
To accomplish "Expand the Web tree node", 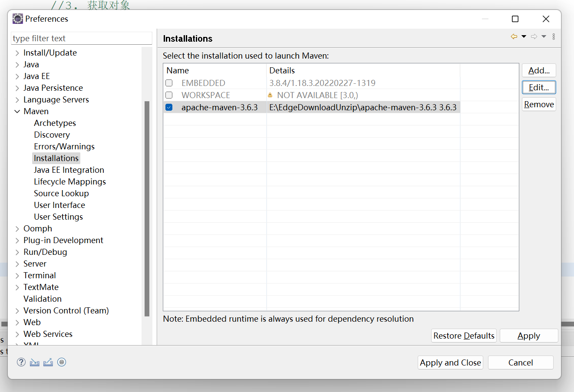I will pyautogui.click(x=17, y=323).
